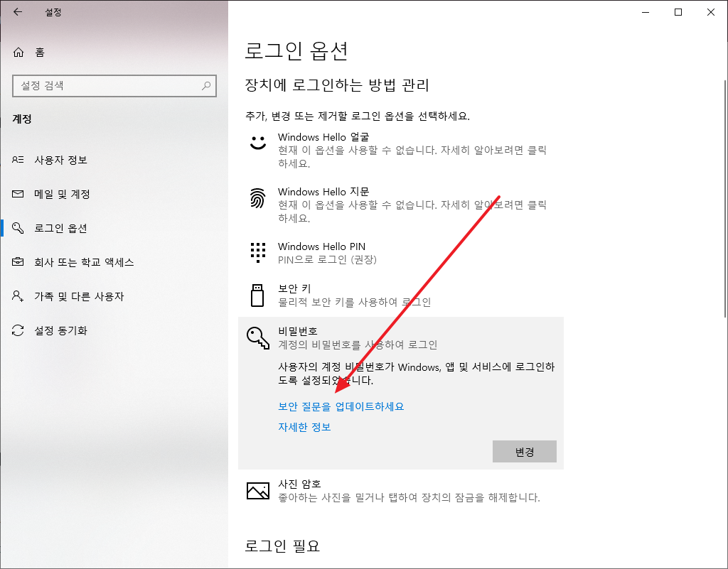Click the 사용자의 계정 비밀번호가 Windows description text

click(416, 374)
